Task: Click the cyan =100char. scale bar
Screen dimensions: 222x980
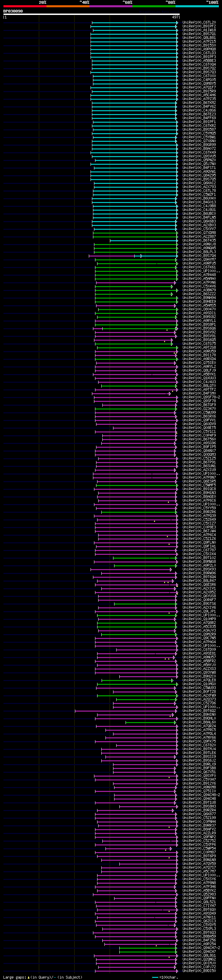Action: click(x=155, y=977)
